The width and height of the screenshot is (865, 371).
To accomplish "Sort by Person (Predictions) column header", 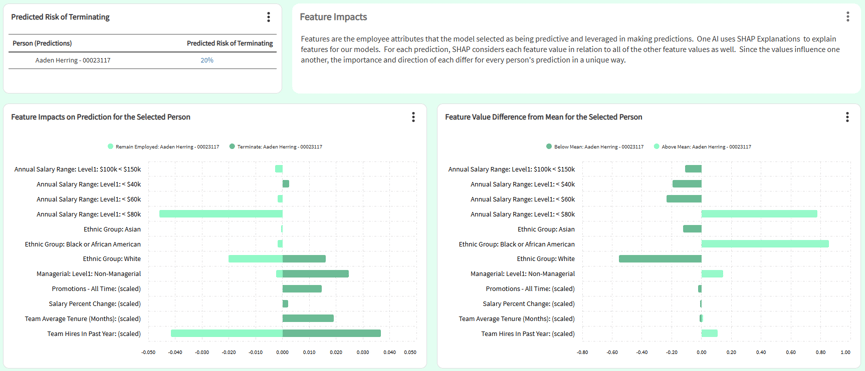I will point(42,43).
